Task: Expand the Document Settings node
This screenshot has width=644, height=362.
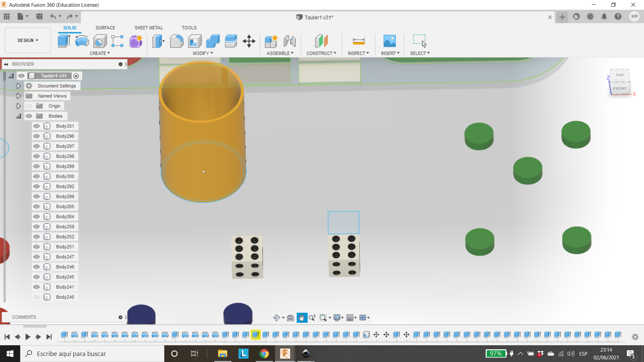Action: (18, 86)
